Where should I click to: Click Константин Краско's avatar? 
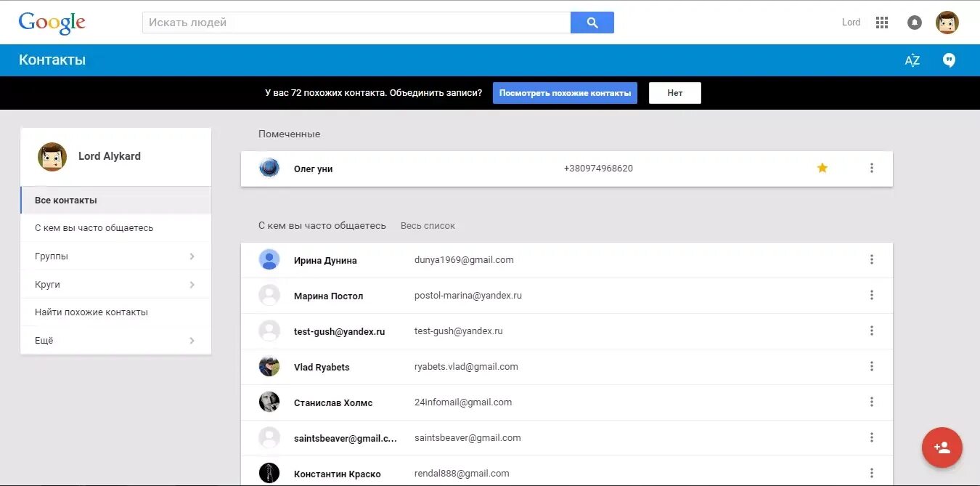point(269,473)
